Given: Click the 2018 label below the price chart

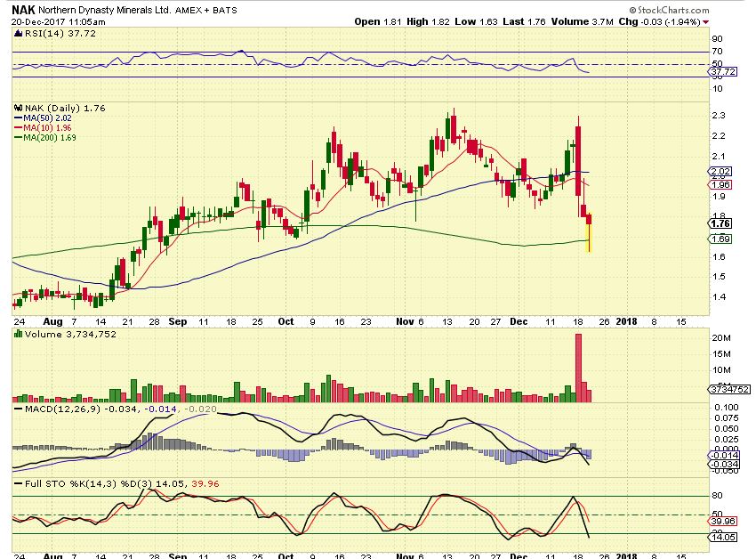Looking at the screenshot, I should click(x=627, y=321).
